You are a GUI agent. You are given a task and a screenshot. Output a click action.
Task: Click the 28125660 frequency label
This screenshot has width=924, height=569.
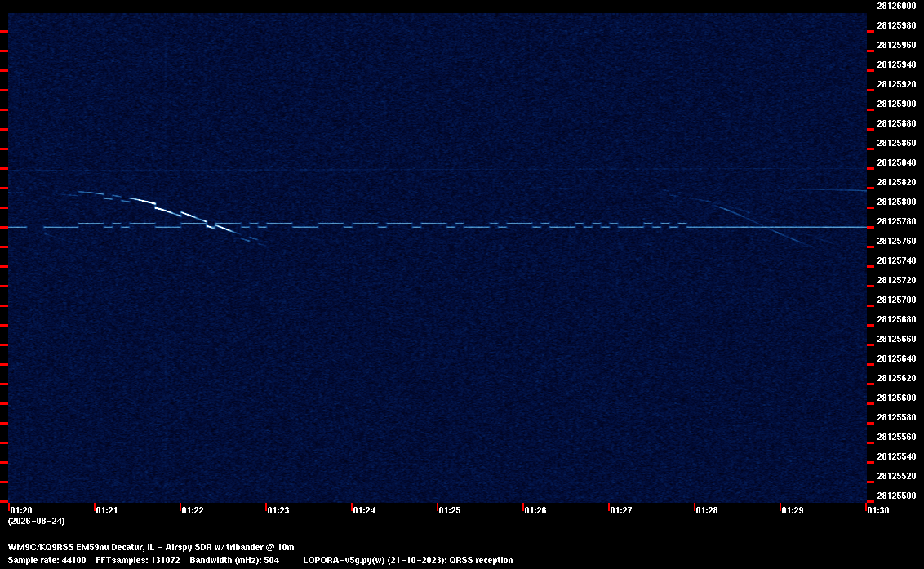(x=896, y=339)
